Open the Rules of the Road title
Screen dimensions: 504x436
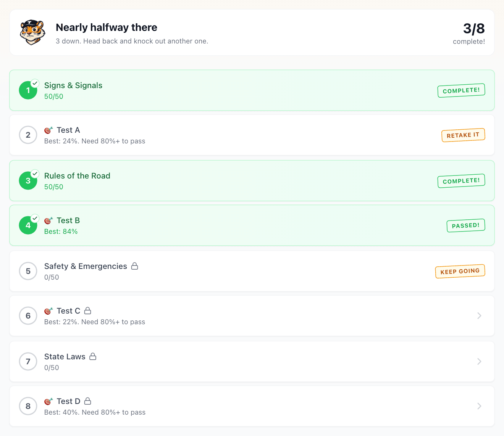[x=77, y=176]
